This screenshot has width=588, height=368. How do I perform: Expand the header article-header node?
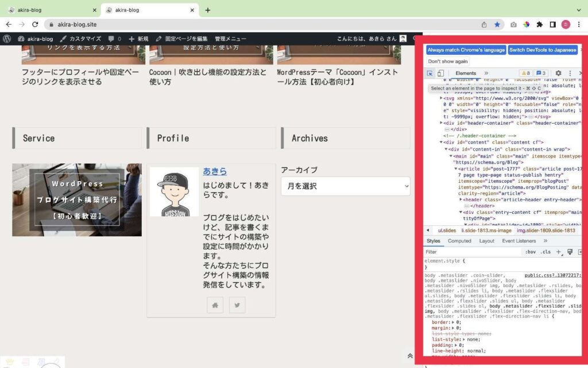tap(461, 200)
